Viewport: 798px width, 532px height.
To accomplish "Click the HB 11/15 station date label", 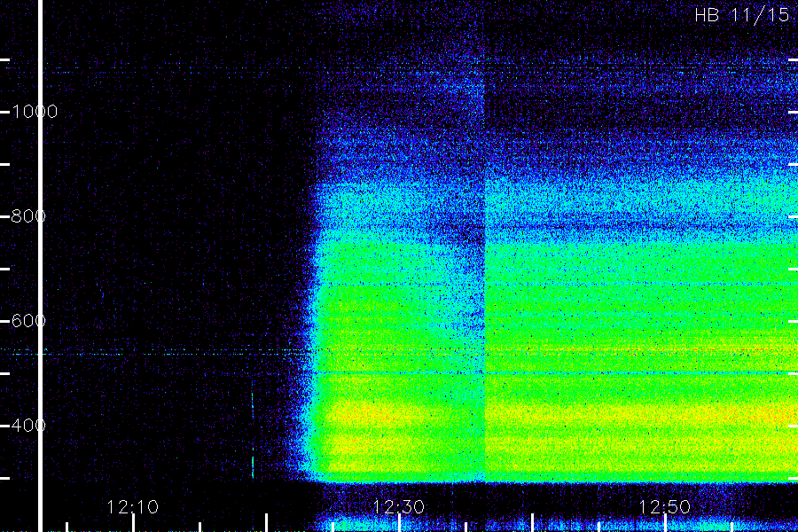I will point(741,15).
